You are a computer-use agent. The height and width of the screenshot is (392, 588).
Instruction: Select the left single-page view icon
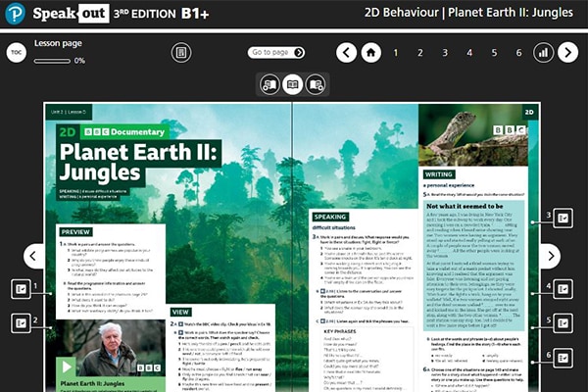pos(269,84)
